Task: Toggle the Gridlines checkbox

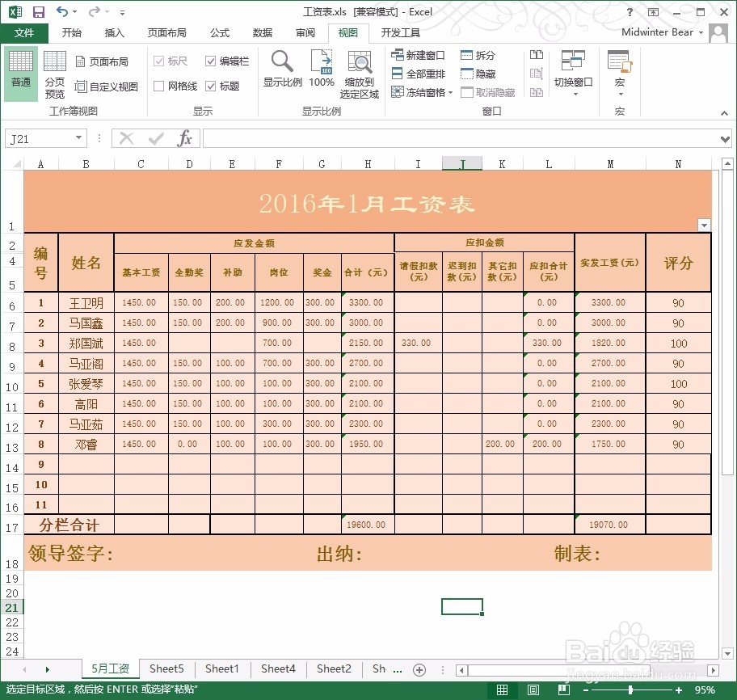Action: 160,85
